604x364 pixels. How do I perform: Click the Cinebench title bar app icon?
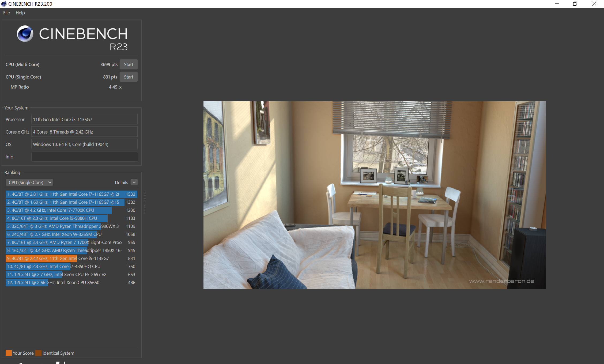4,4
